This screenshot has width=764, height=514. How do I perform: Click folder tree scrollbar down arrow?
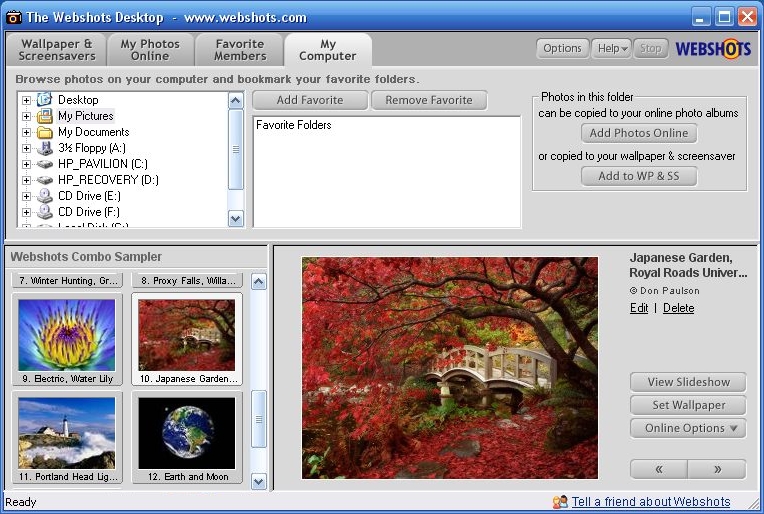pyautogui.click(x=236, y=219)
